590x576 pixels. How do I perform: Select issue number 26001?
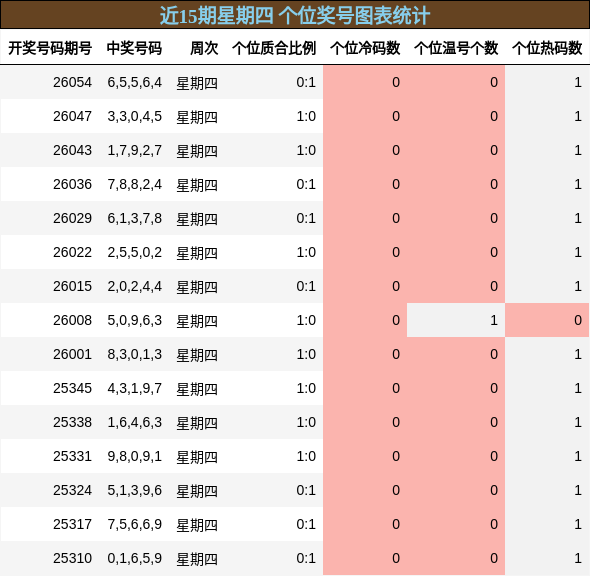pos(72,354)
